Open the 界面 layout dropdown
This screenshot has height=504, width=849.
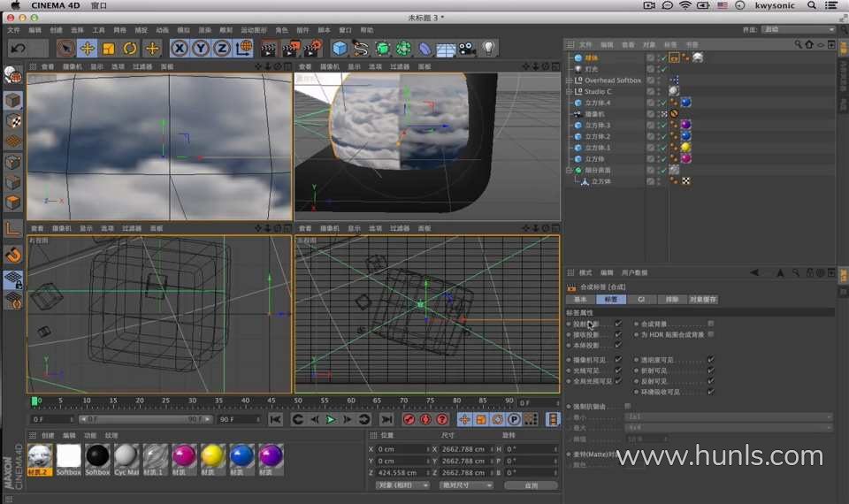(799, 29)
